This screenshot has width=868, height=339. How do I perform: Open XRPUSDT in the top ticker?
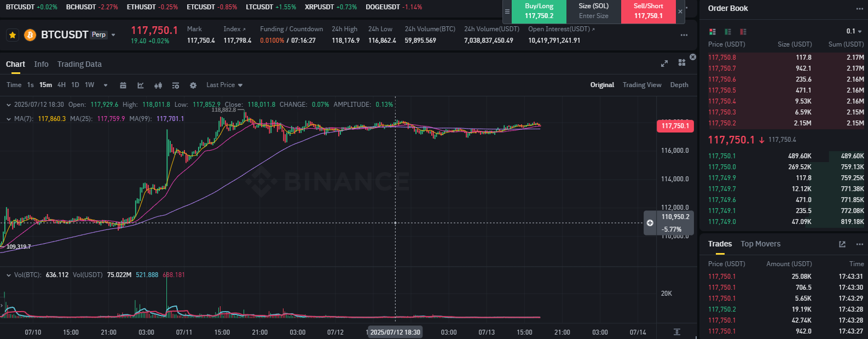coord(331,7)
